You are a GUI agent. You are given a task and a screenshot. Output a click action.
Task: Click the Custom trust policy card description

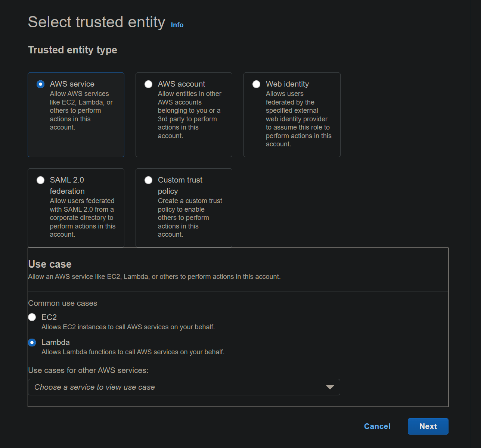point(190,218)
